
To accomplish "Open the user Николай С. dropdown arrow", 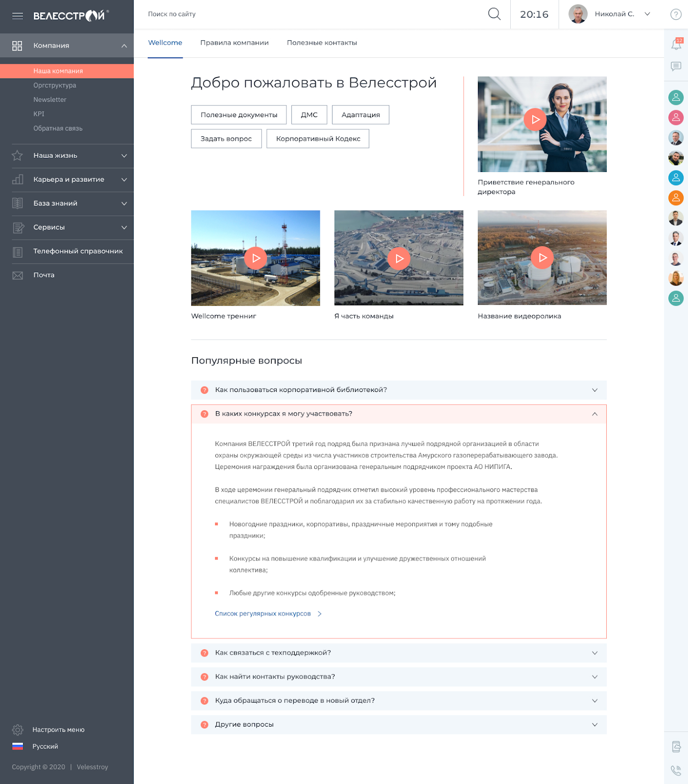I will (x=647, y=14).
